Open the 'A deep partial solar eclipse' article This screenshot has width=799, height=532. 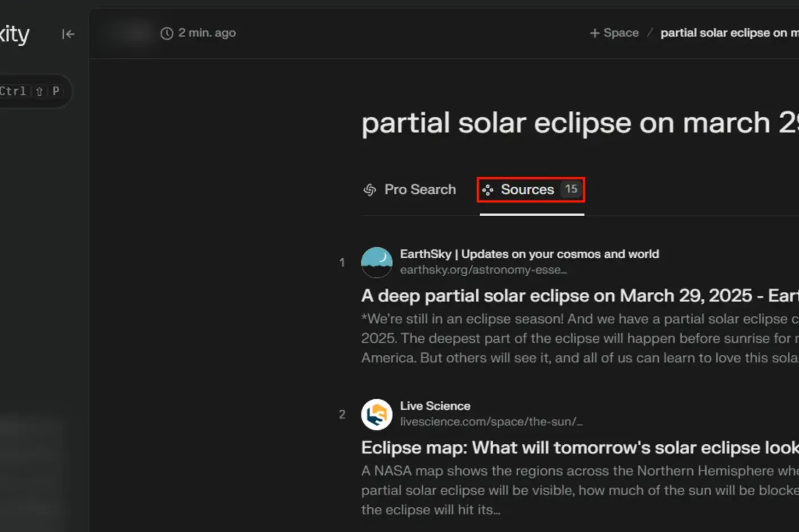pos(580,295)
